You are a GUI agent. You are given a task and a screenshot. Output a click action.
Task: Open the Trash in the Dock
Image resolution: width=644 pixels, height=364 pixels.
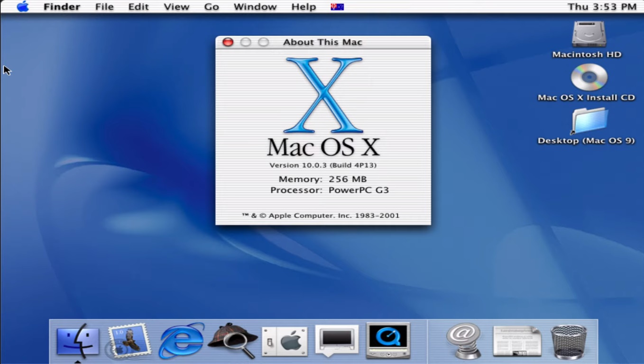tap(569, 341)
